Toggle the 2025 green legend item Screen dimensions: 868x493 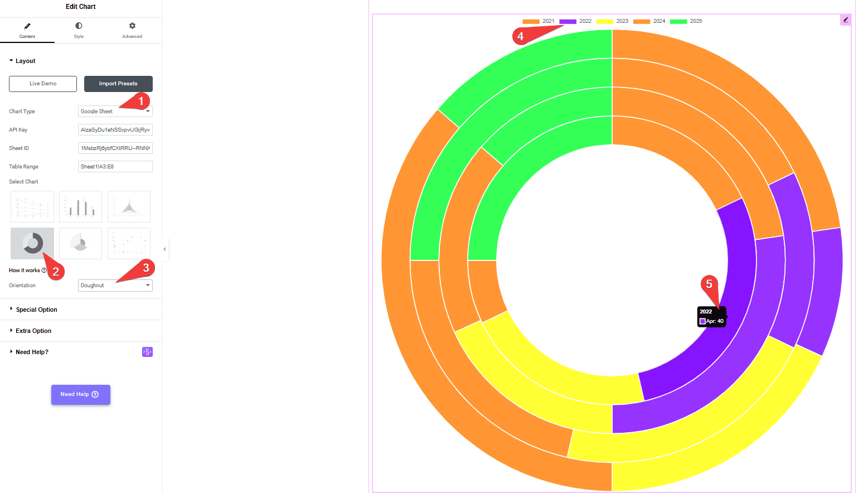click(x=686, y=21)
